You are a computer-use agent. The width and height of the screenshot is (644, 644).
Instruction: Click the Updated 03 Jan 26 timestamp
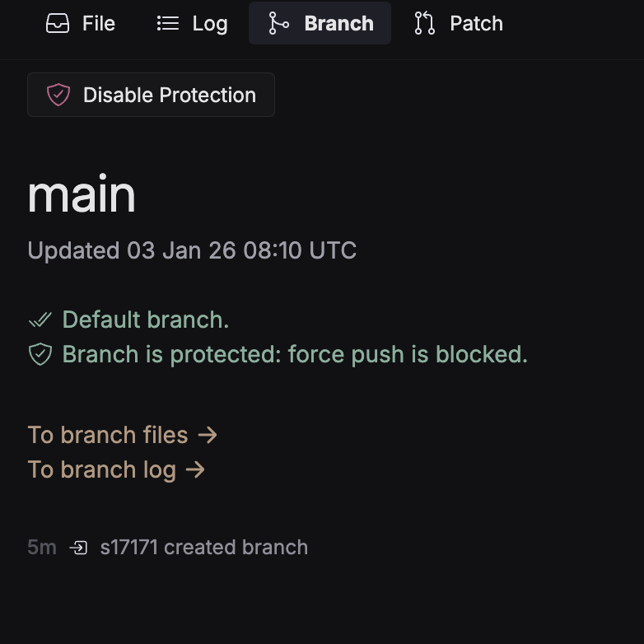pyautogui.click(x=192, y=250)
